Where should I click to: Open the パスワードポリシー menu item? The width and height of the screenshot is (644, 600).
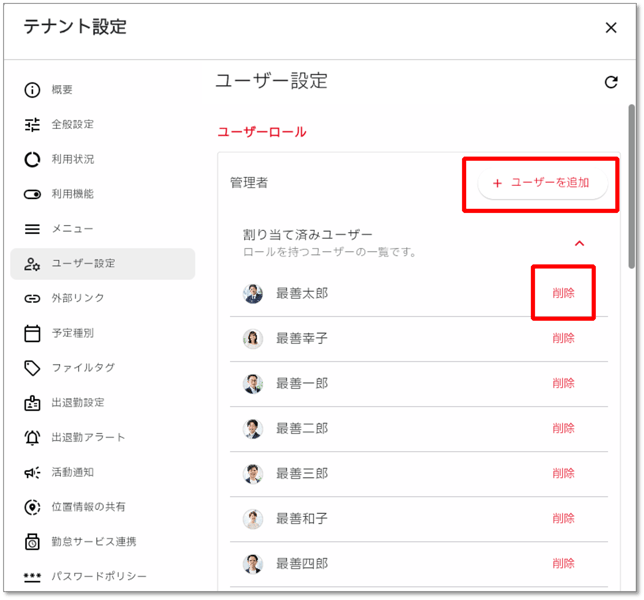coord(103,577)
